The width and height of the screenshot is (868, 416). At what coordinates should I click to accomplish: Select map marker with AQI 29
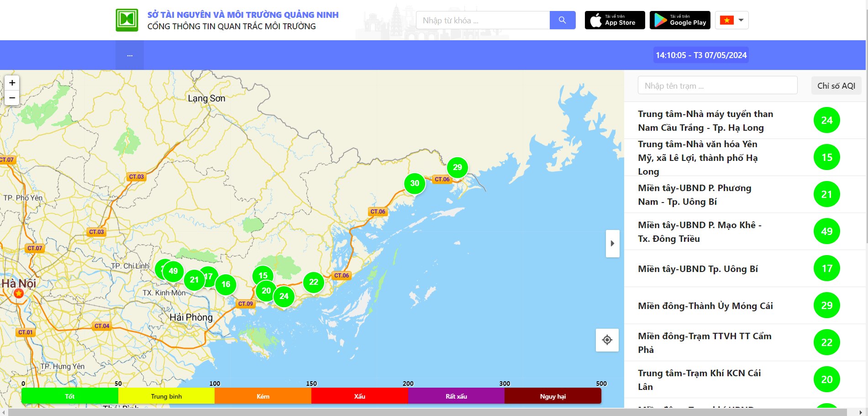pos(458,167)
